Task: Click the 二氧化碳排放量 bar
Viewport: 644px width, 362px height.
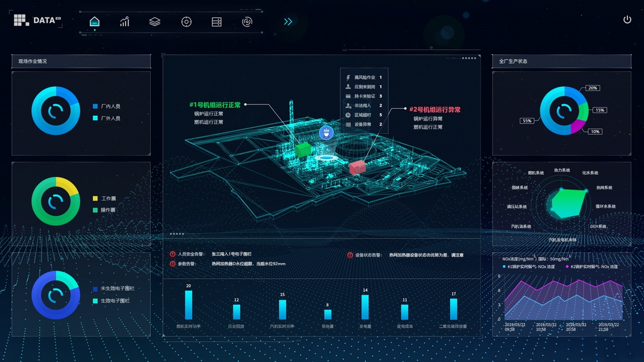Action: point(453,309)
